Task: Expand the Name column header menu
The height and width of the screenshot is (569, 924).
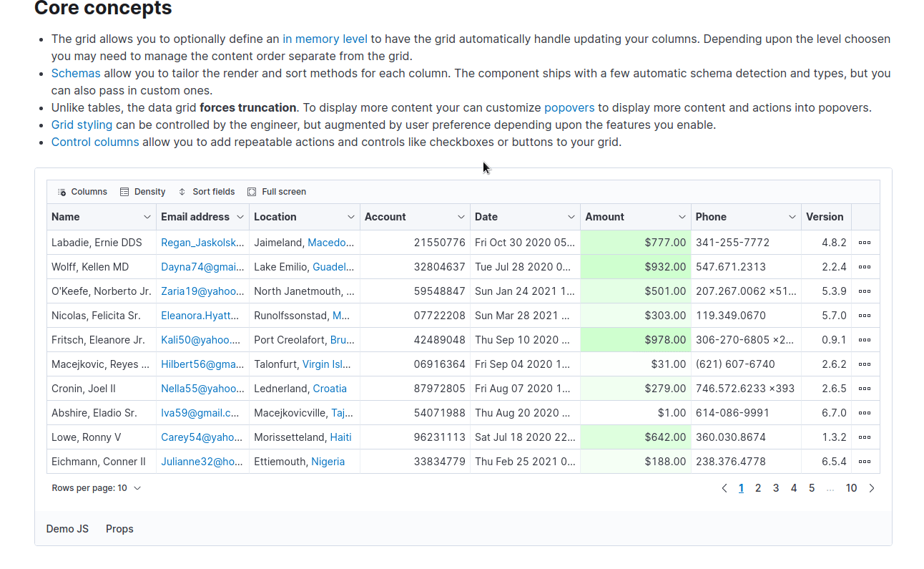Action: click(x=147, y=217)
